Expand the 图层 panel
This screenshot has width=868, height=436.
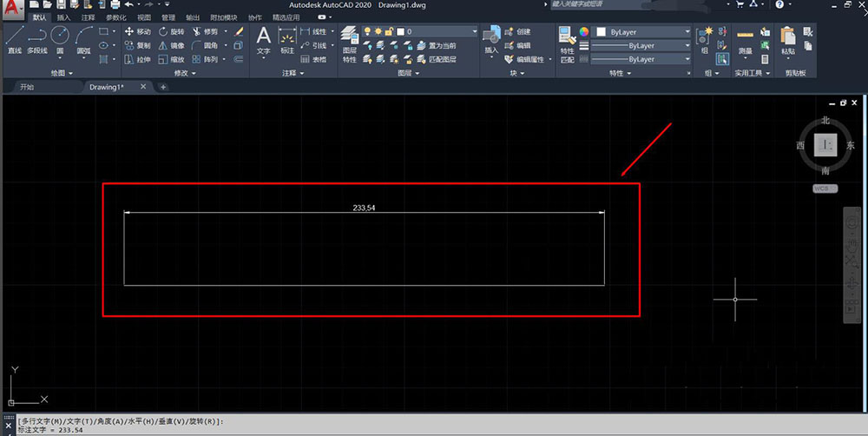[409, 73]
